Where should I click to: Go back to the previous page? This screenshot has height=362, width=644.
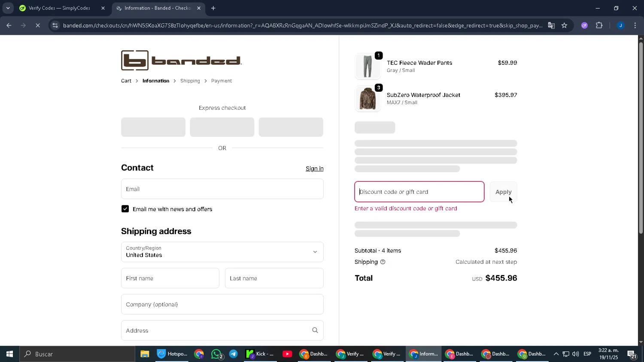click(x=9, y=25)
